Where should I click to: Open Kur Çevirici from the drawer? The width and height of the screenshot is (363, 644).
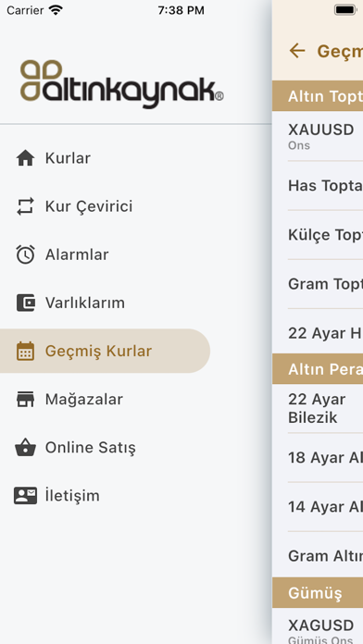(x=105, y=206)
